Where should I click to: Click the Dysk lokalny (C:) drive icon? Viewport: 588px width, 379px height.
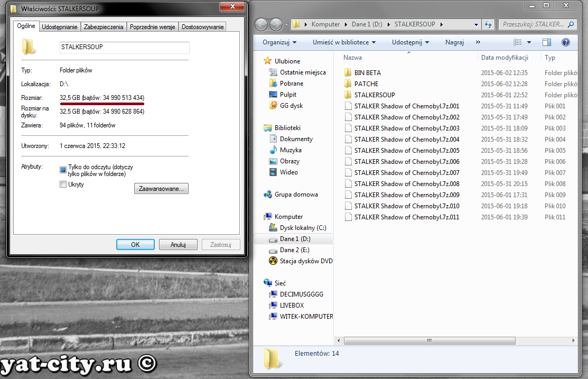pyautogui.click(x=273, y=228)
